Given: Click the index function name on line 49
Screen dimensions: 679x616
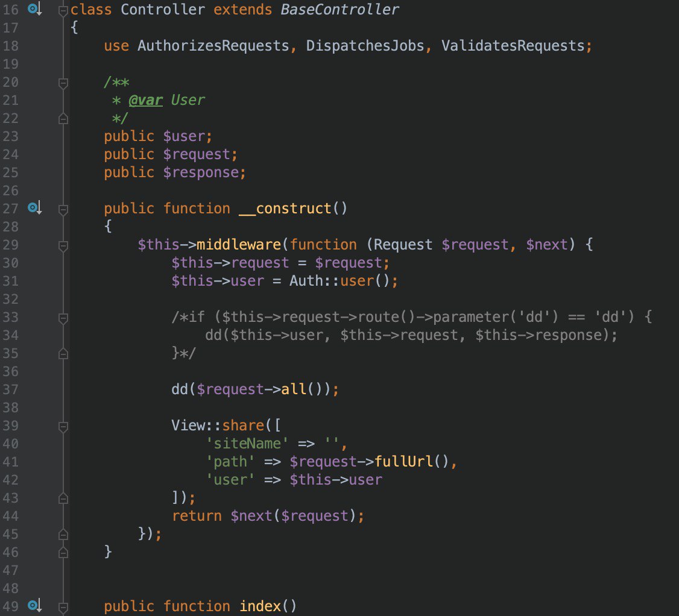Looking at the screenshot, I should [x=260, y=606].
